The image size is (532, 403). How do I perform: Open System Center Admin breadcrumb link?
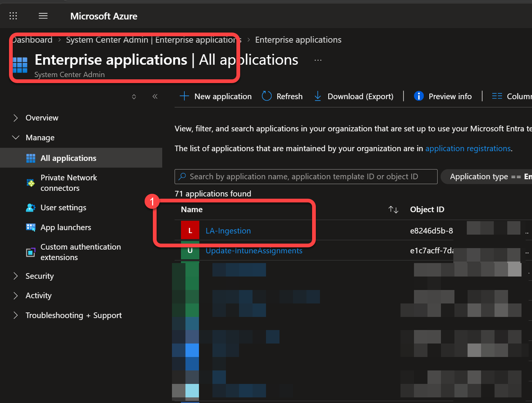(x=154, y=40)
